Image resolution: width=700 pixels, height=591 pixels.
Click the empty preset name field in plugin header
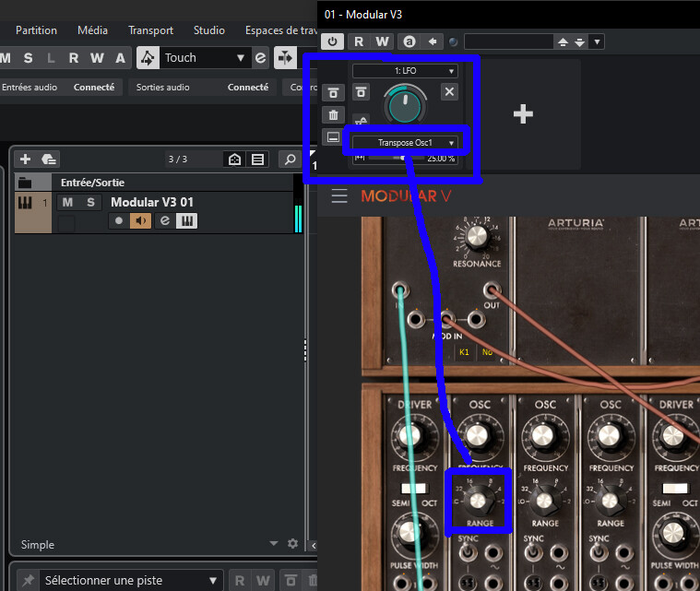coord(508,42)
